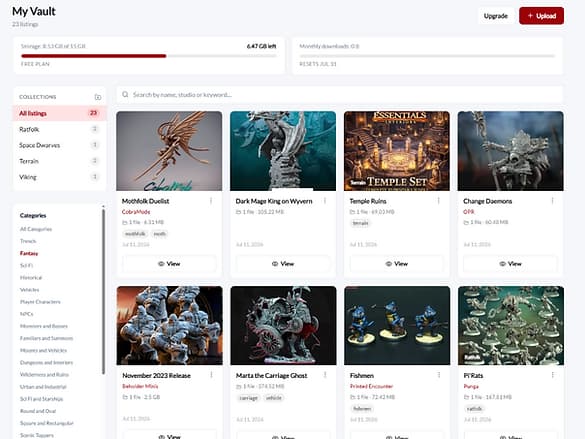Click the magnifier search icon
Image resolution: width=585 pixels, height=439 pixels.
point(125,95)
